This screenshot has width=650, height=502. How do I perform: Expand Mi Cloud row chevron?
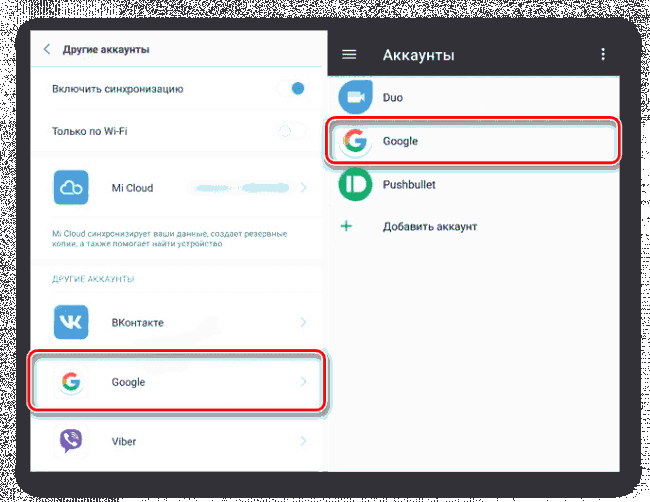pyautogui.click(x=303, y=188)
